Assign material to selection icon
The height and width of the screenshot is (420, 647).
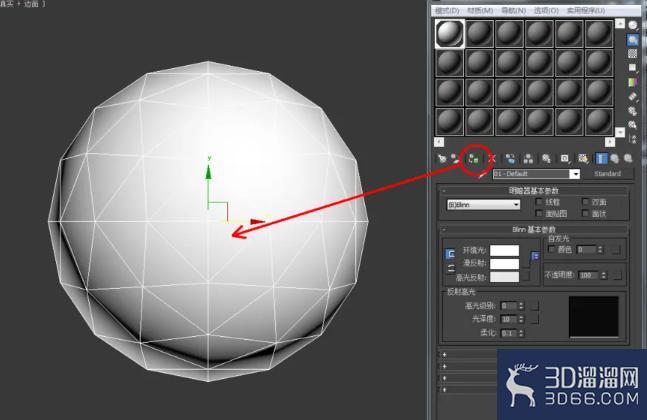coord(474,158)
